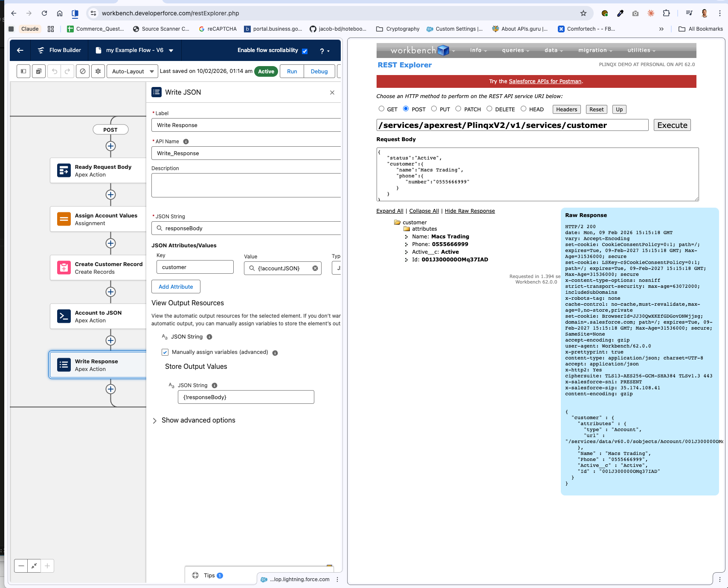Open the Workbench queries menu
The height and width of the screenshot is (588, 728).
(x=515, y=50)
